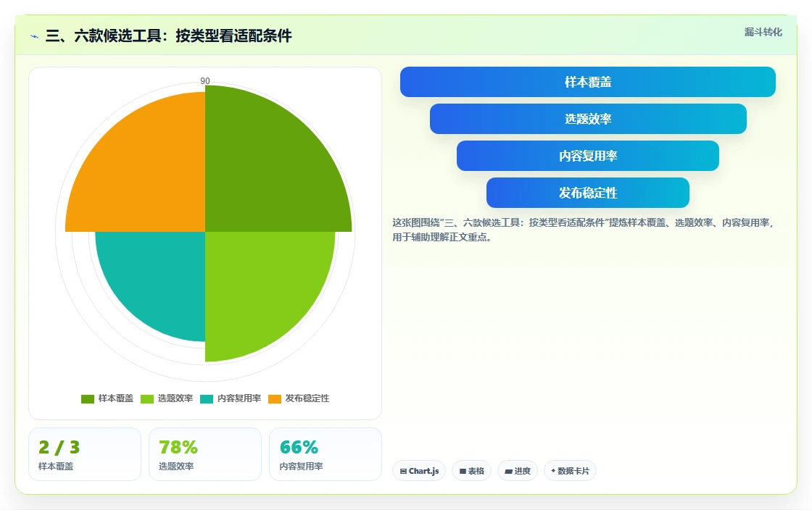
Task: Click the 进度 chip icon
Action: point(508,471)
